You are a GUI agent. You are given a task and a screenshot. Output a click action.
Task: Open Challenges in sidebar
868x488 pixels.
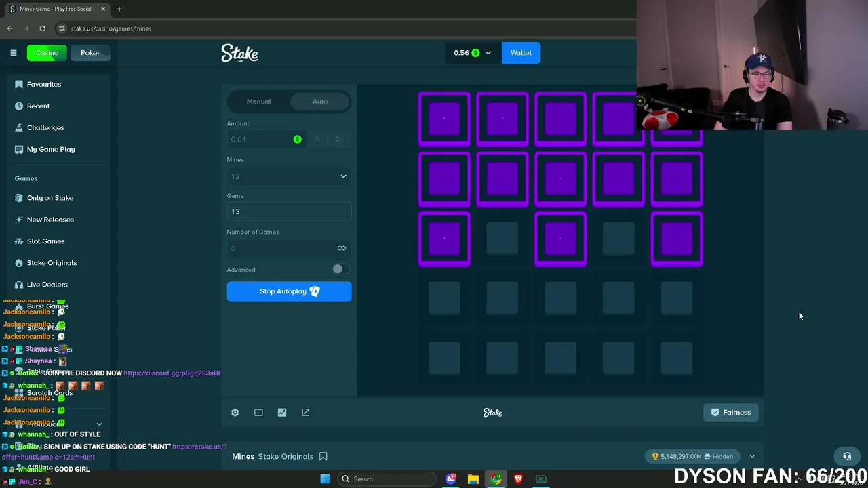tap(45, 127)
